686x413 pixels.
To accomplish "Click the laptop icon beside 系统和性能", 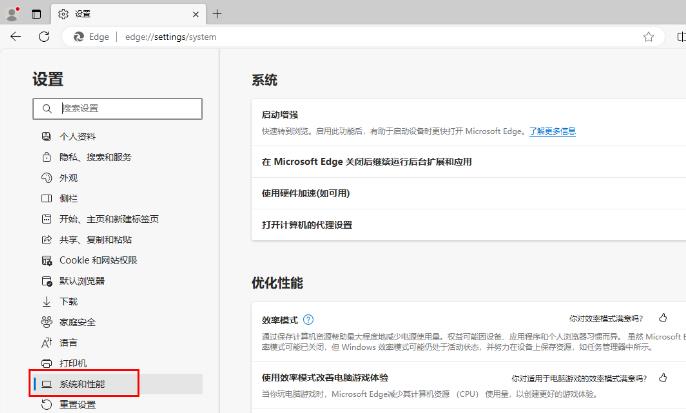I will 46,384.
